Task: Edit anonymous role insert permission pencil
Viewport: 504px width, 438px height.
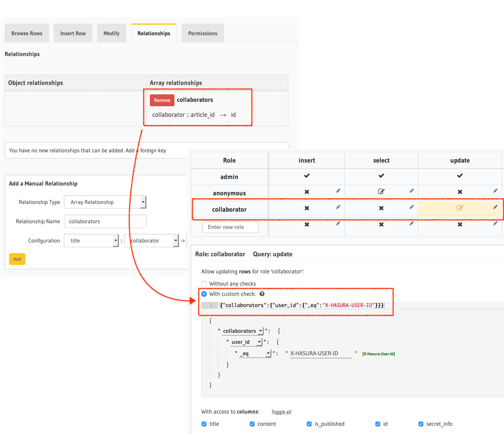Action: 338,191
